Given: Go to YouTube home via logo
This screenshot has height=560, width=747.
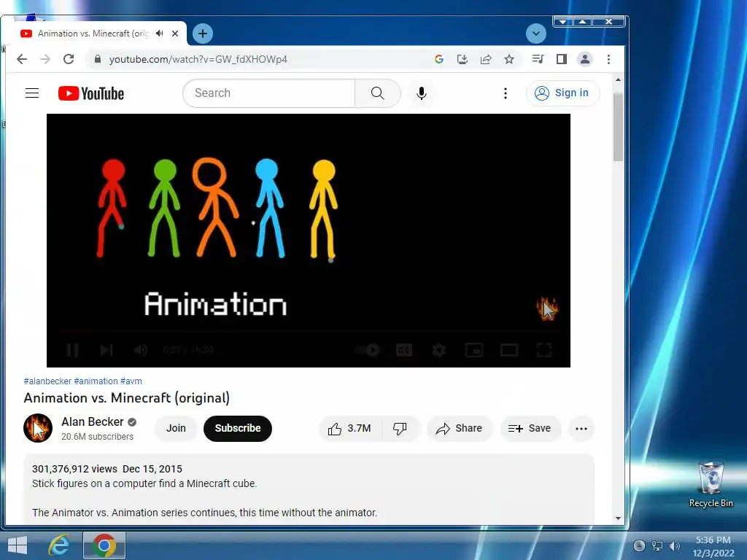Looking at the screenshot, I should click(x=91, y=93).
